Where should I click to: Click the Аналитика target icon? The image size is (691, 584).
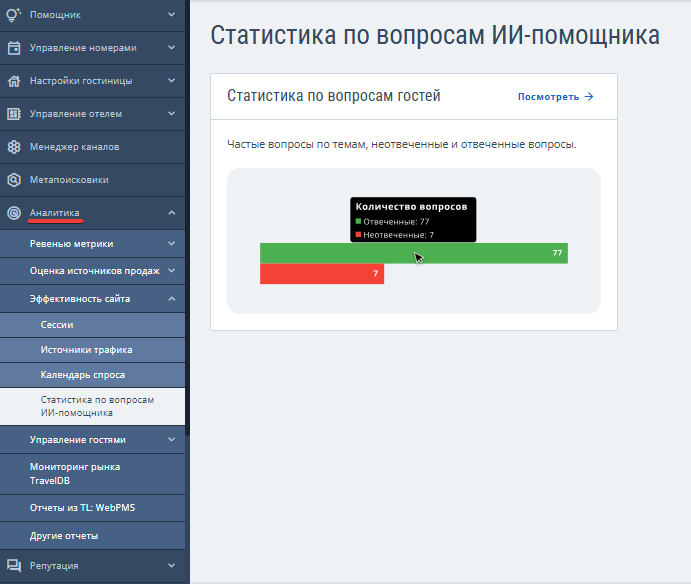click(14, 213)
